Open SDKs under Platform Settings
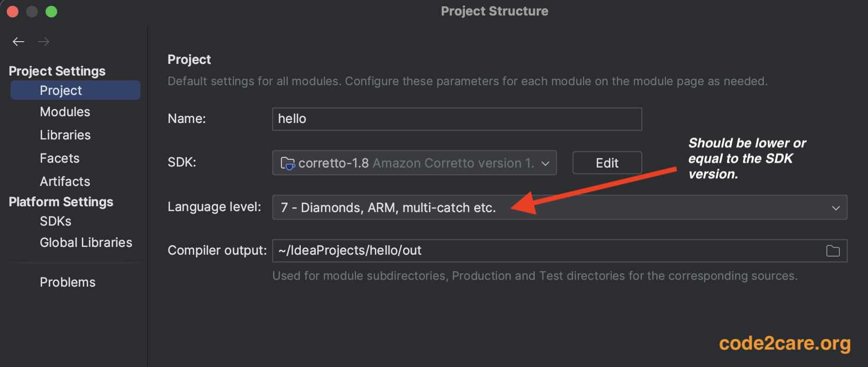Image resolution: width=868 pixels, height=367 pixels. coord(55,221)
